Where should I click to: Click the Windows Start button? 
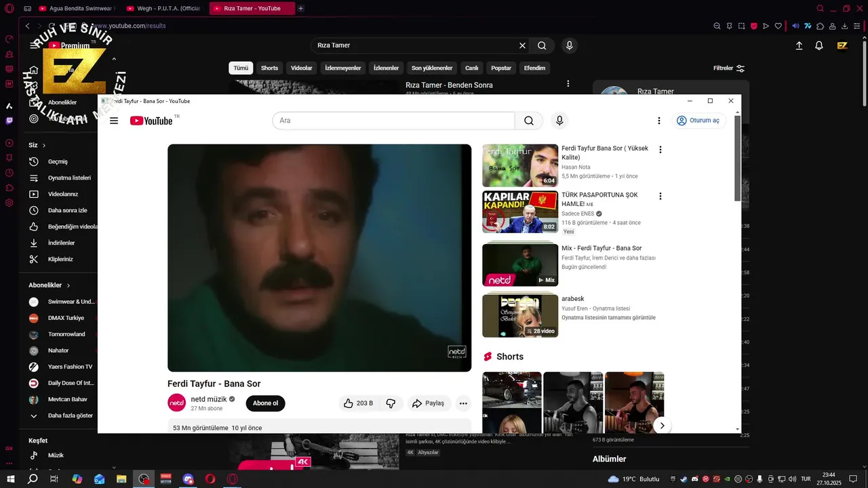click(x=10, y=479)
